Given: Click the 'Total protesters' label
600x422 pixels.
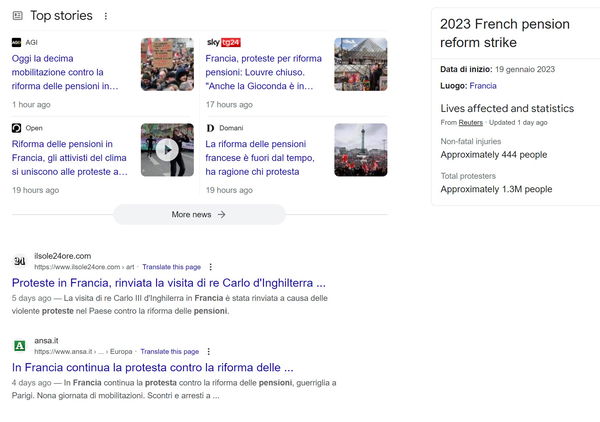Looking at the screenshot, I should [468, 176].
